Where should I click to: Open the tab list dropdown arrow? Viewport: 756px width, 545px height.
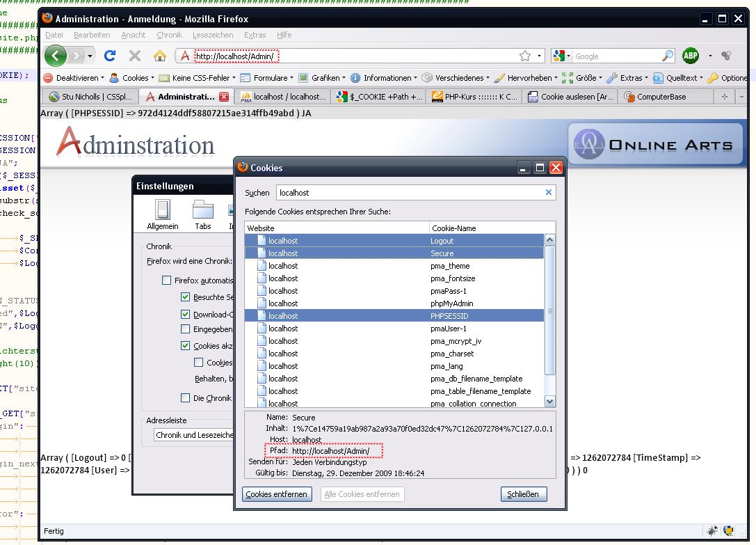pyautogui.click(x=741, y=97)
